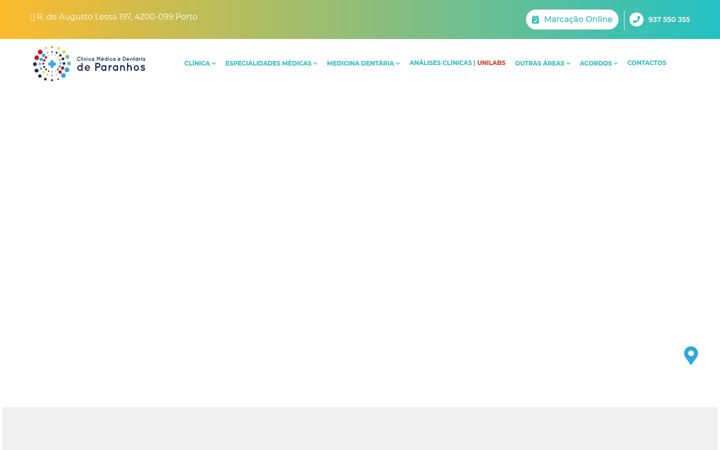The image size is (720, 450).
Task: Click the phone icon beside 937 550 355
Action: coord(636,19)
